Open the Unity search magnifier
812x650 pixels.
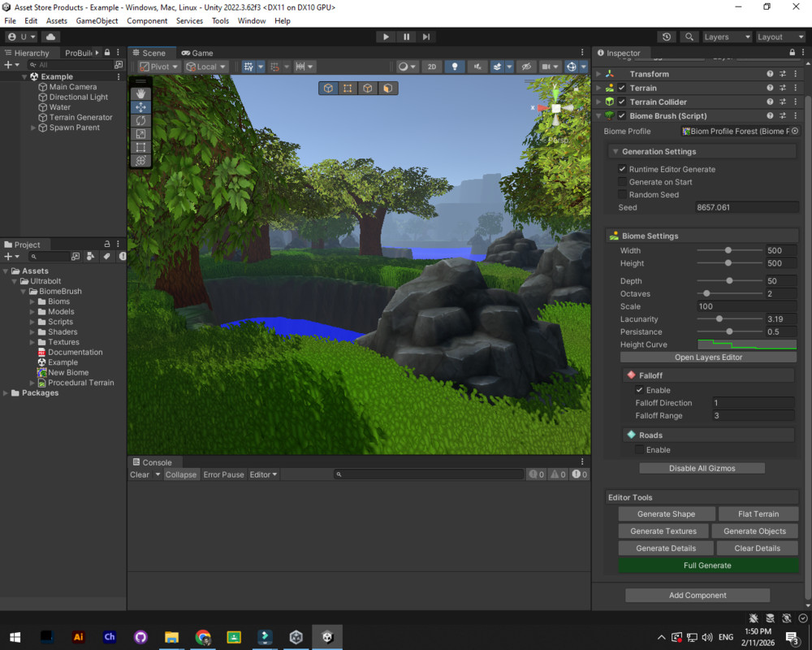tap(689, 37)
